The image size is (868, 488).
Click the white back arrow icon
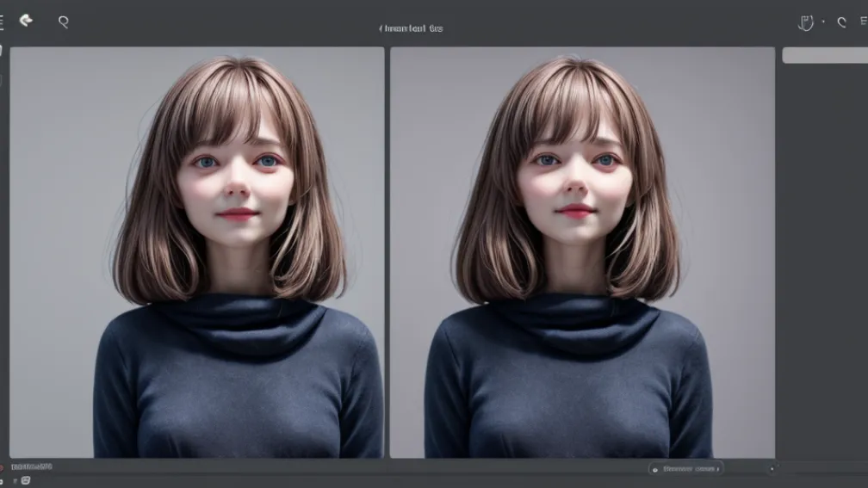tap(26, 21)
